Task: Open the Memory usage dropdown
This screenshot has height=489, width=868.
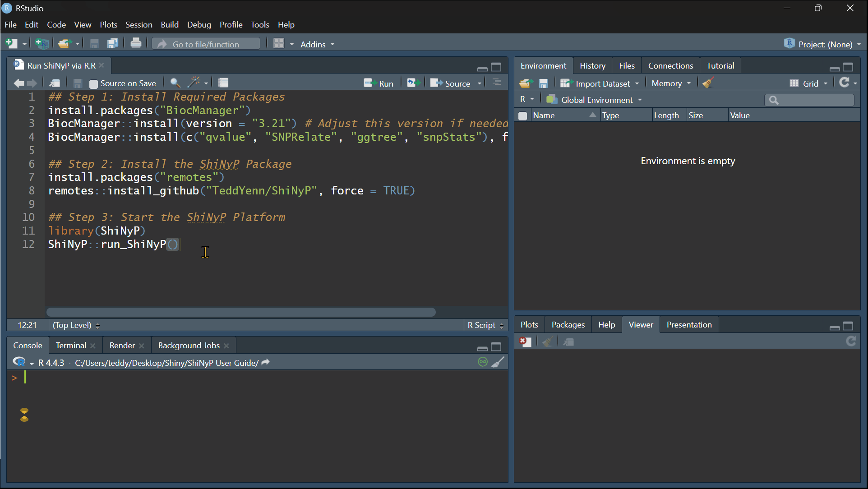Action: pos(671,83)
